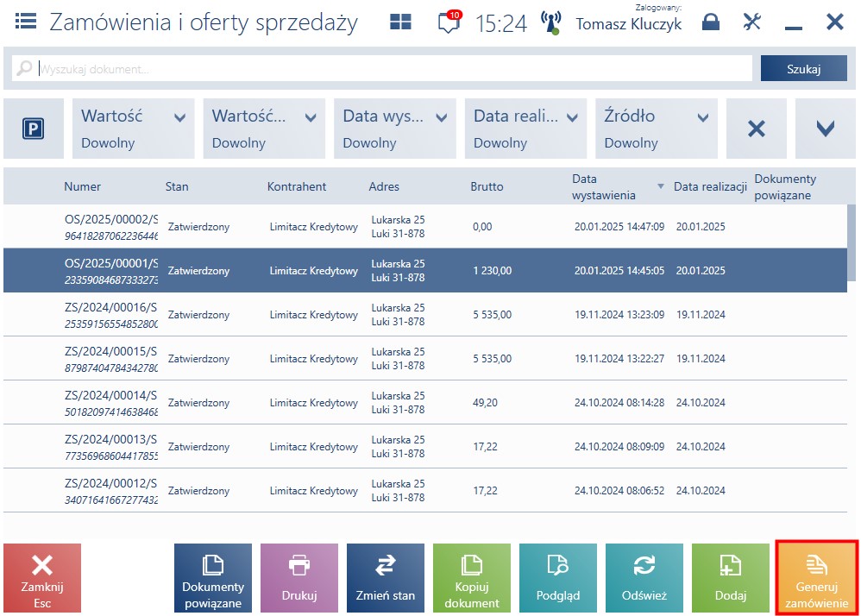The height and width of the screenshot is (616, 861).
Task: Sort by the Brutto column header
Action: tap(487, 186)
